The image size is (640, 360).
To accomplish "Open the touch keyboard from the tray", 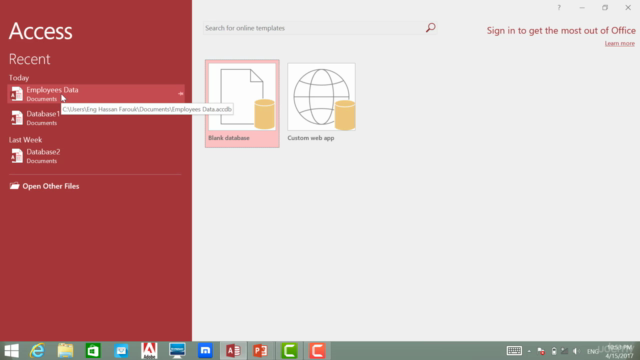I will point(514,351).
